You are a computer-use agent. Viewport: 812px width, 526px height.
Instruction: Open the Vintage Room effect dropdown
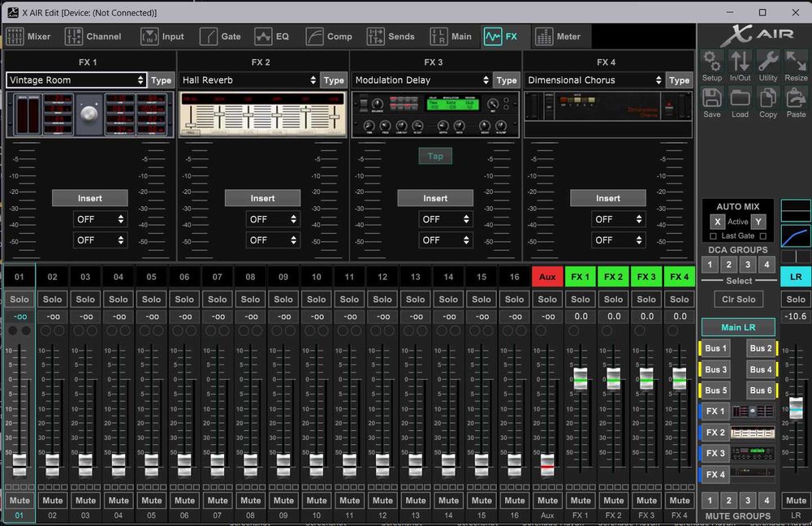click(x=76, y=80)
